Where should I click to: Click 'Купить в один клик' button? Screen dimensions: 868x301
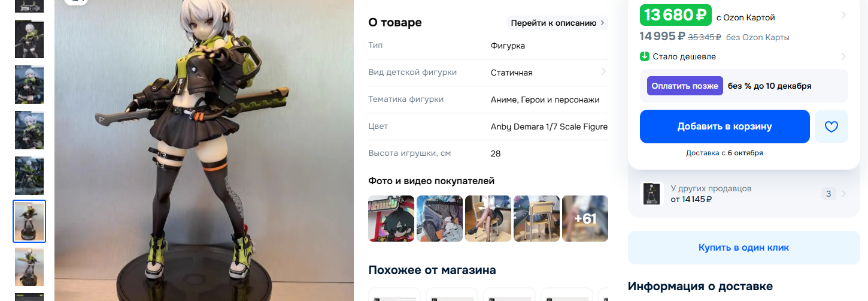(743, 248)
